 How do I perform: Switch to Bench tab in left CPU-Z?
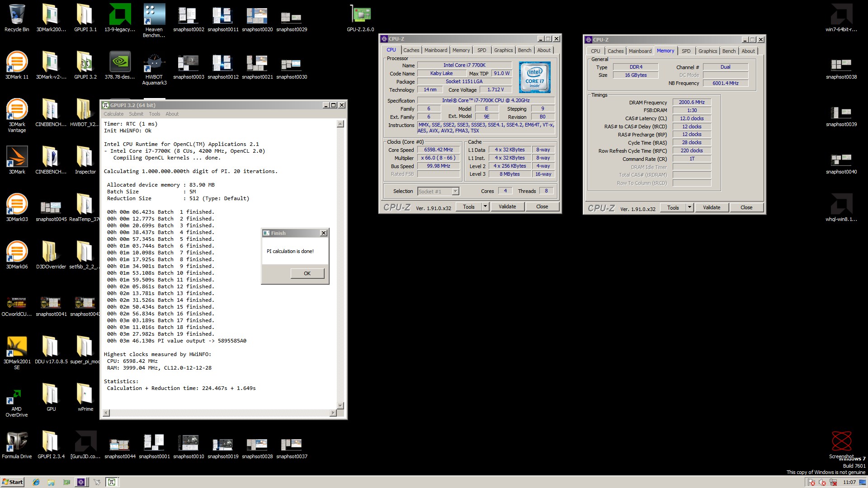coord(524,50)
